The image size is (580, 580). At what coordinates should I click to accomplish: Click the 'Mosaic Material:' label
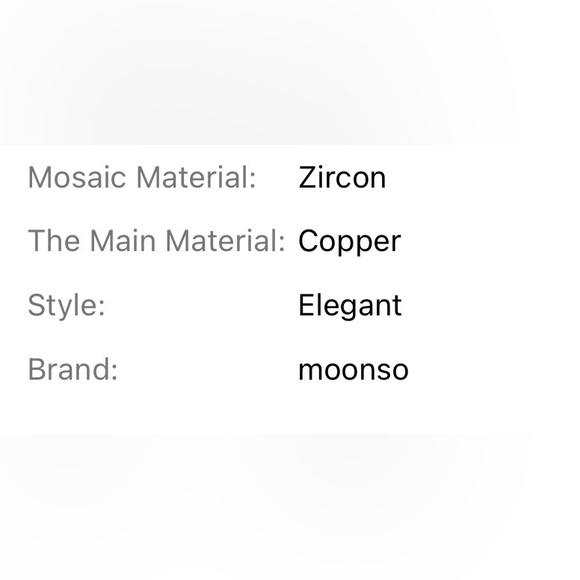click(142, 178)
